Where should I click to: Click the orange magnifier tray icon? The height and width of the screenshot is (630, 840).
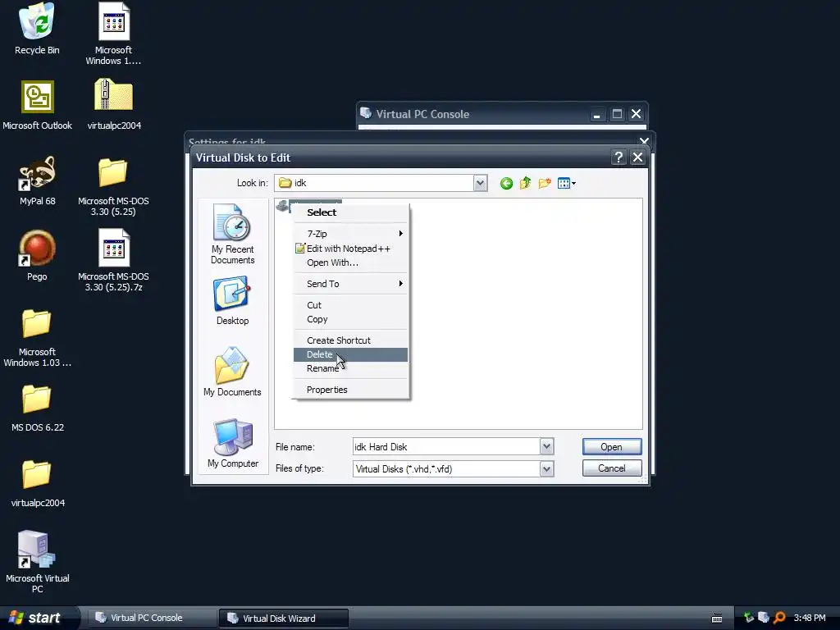pyautogui.click(x=779, y=618)
